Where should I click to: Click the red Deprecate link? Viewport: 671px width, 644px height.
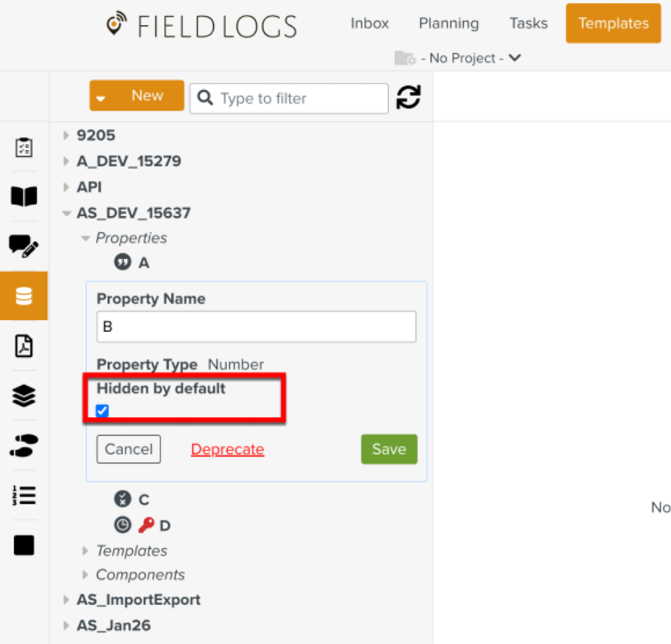pos(227,449)
